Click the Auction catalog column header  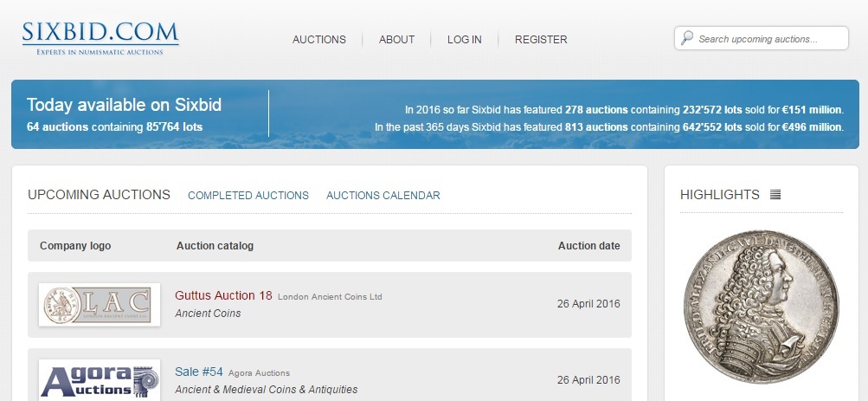pyautogui.click(x=215, y=246)
